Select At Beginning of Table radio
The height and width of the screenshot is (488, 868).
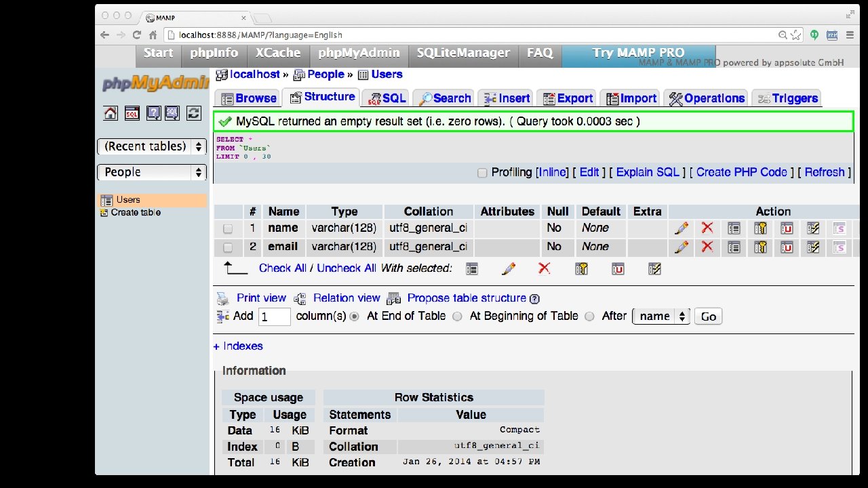pos(457,317)
